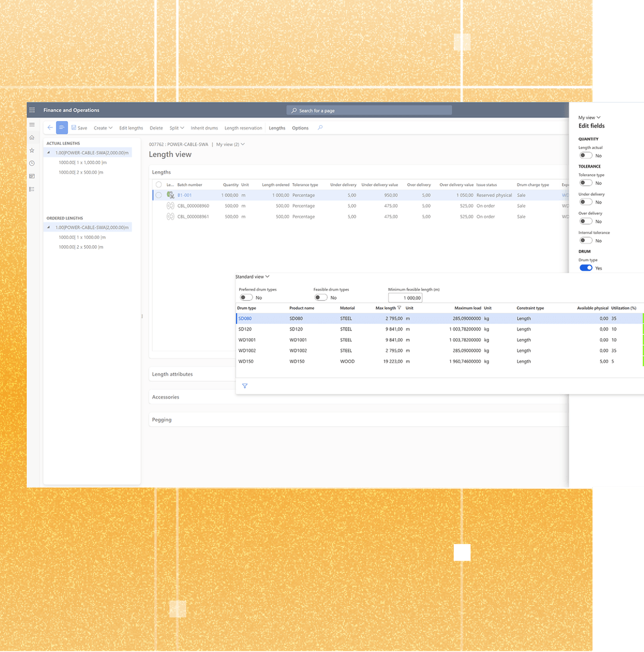Select the Home icon in the sidebar

tap(32, 137)
